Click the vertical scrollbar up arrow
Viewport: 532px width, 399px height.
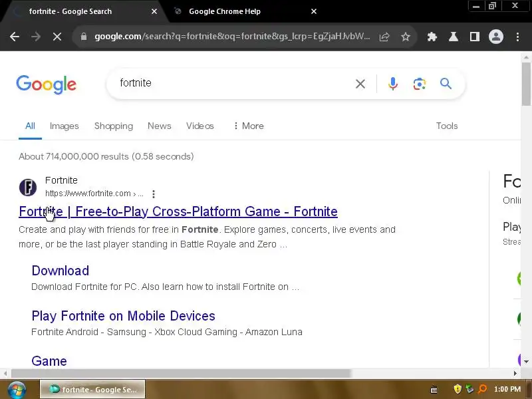pos(526,57)
